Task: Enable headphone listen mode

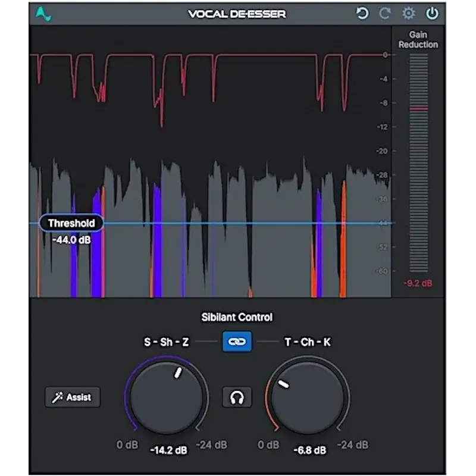Action: (237, 397)
